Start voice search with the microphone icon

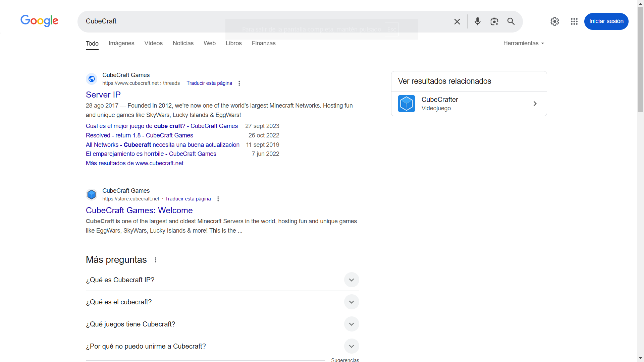[477, 21]
